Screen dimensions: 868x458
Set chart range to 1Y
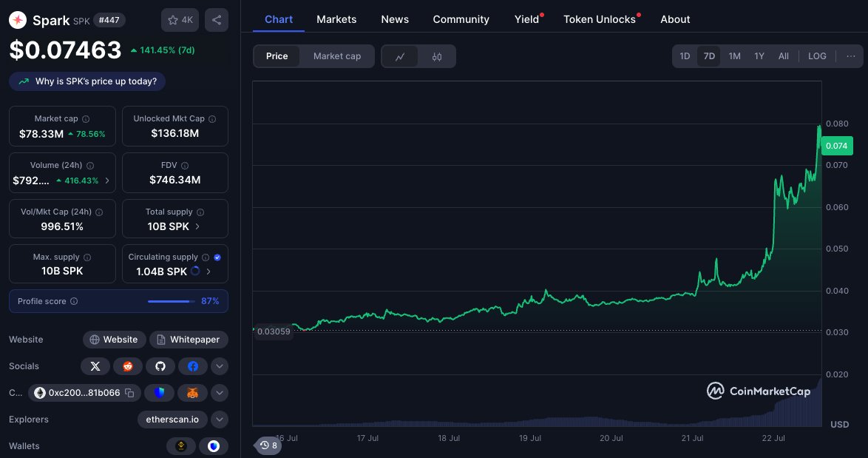tap(759, 56)
